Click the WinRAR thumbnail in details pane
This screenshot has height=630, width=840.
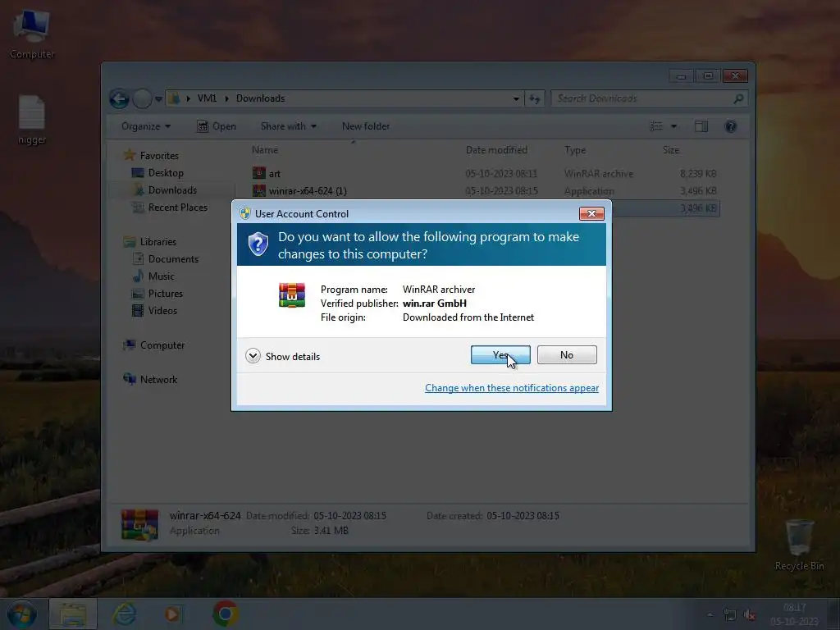pos(139,524)
